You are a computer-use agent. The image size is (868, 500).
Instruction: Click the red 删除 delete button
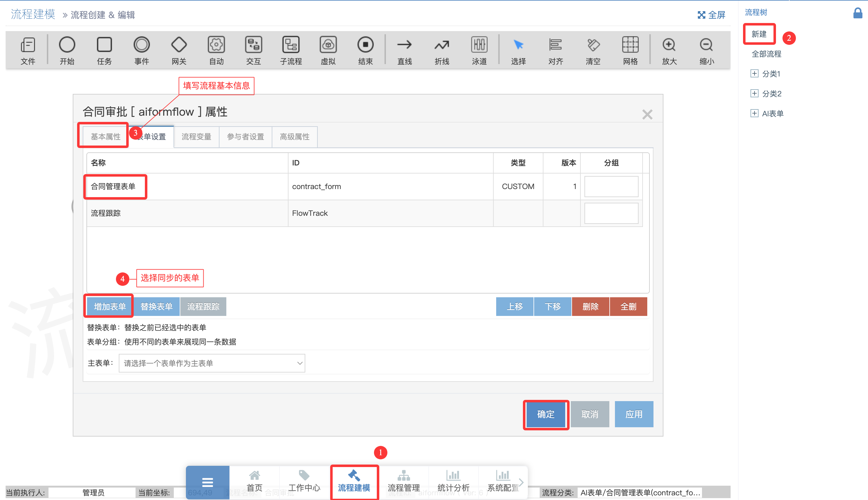(x=591, y=306)
